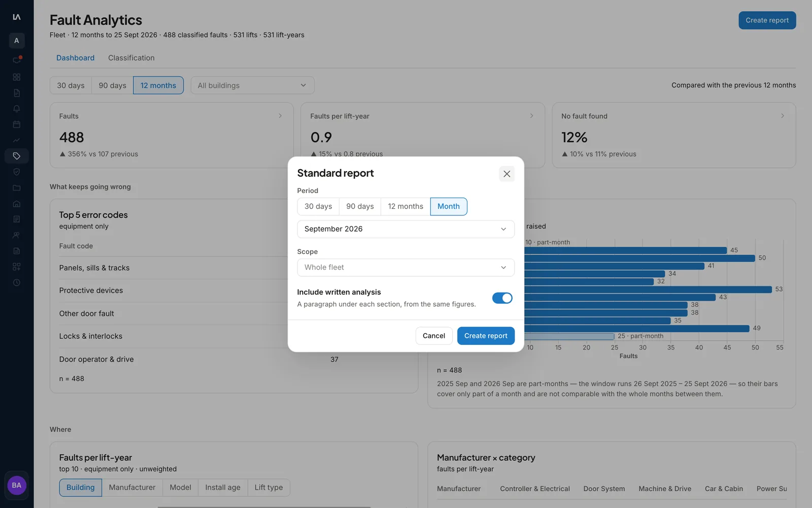Click the top-right Create report button
Screen dimensions: 812x508
[x=767, y=20]
